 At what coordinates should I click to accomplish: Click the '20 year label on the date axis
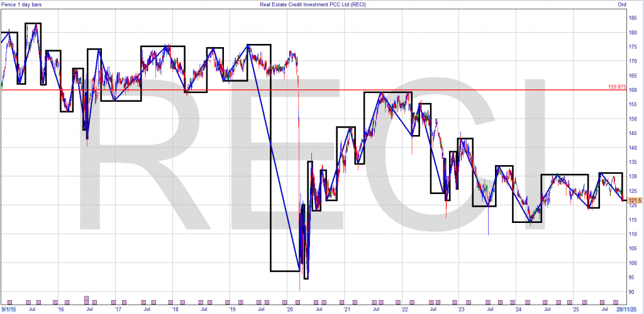coord(289,309)
